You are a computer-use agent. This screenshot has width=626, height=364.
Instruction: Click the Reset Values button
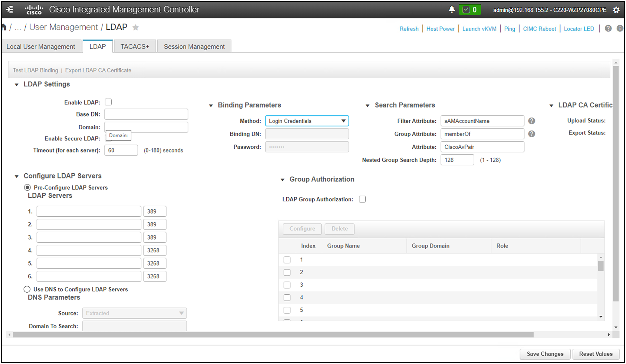coord(596,354)
